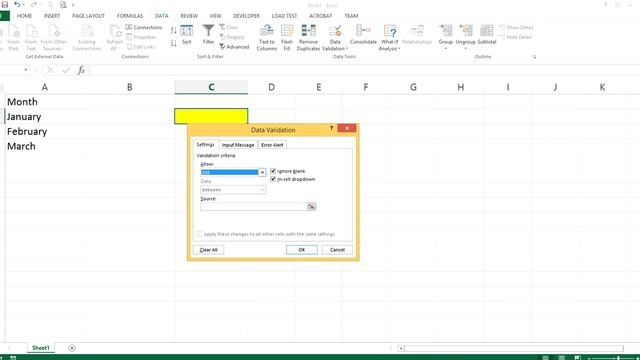Open Outline dialog launcher
Viewport: 640px width, 360px height.
(x=534, y=57)
